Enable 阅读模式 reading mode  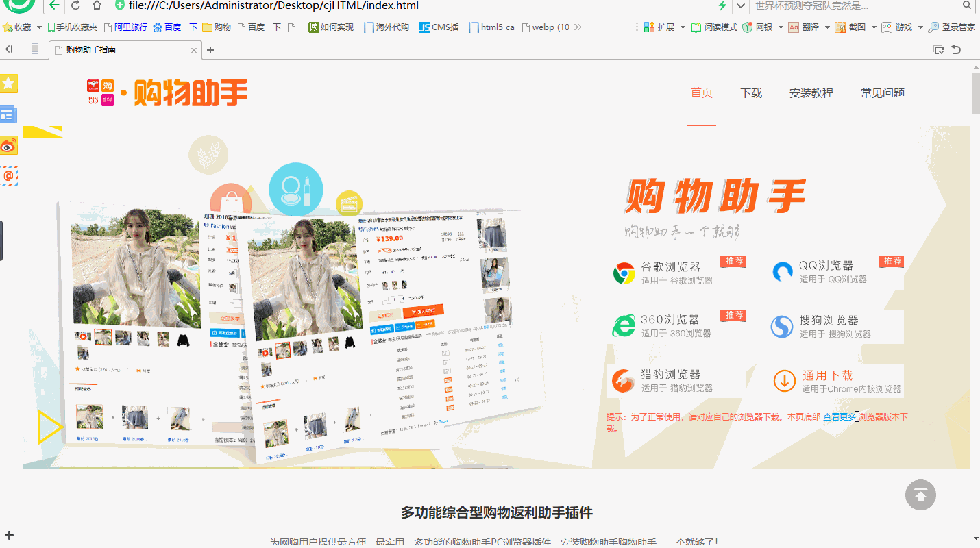[713, 27]
